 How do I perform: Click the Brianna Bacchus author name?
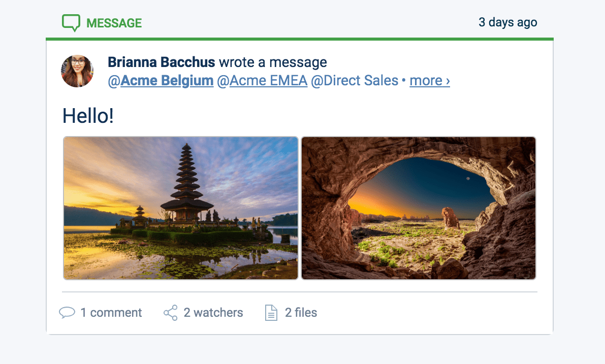[161, 62]
